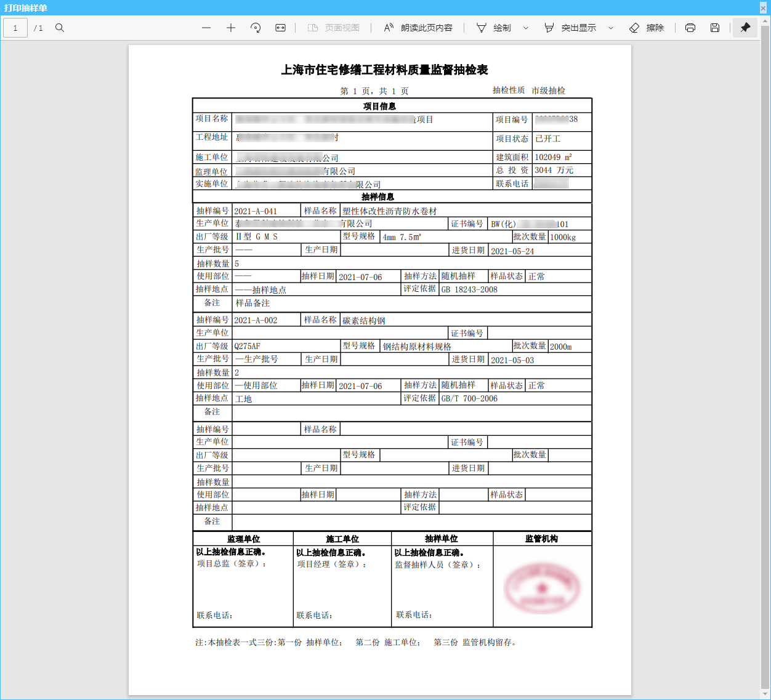Select the 擦除 eraser tool
The width and height of the screenshot is (771, 700).
647,28
